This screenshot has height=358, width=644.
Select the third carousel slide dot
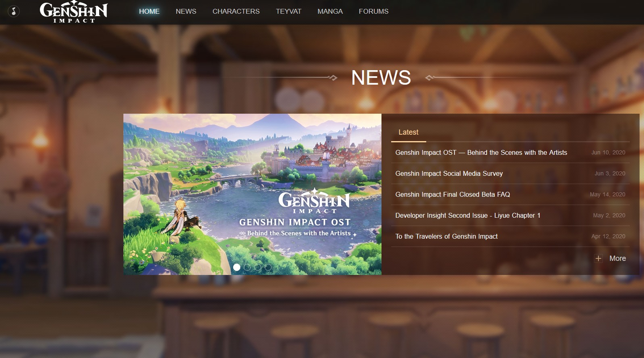coord(258,267)
